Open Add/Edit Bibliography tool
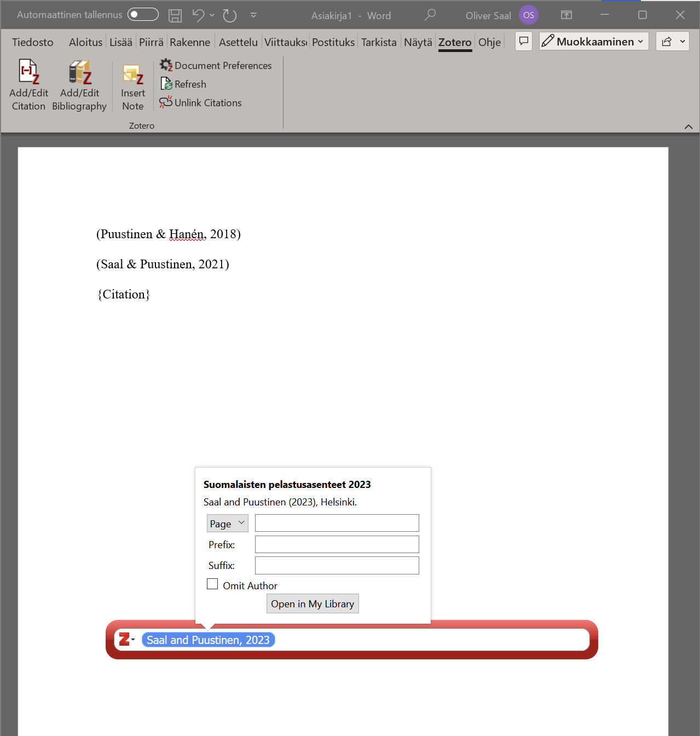 coord(79,85)
